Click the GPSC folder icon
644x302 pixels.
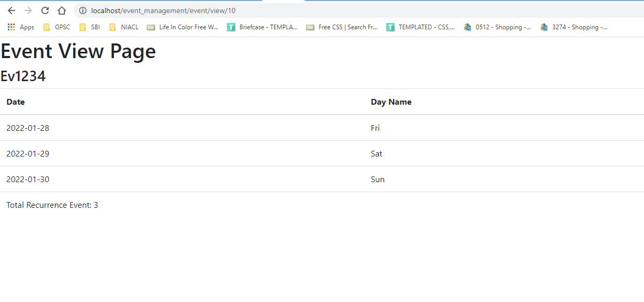(x=47, y=27)
